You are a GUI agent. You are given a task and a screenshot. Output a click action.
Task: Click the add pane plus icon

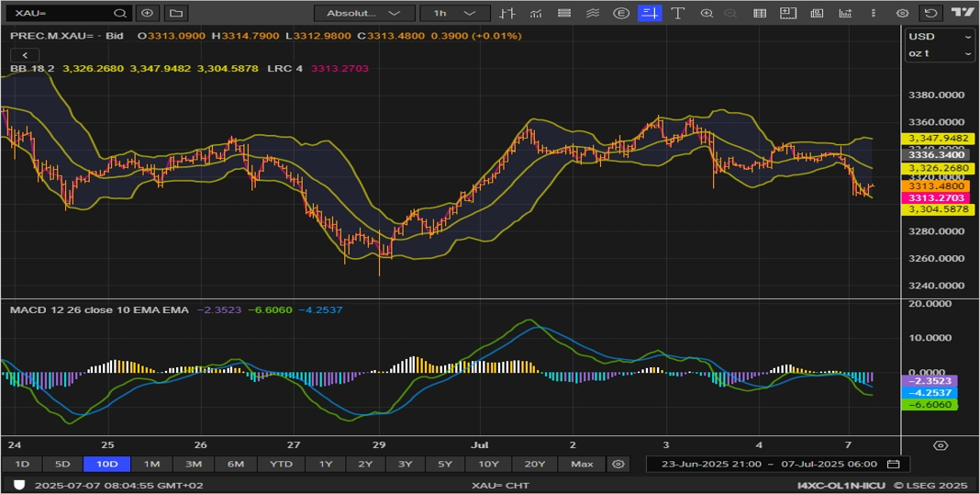coord(788,13)
